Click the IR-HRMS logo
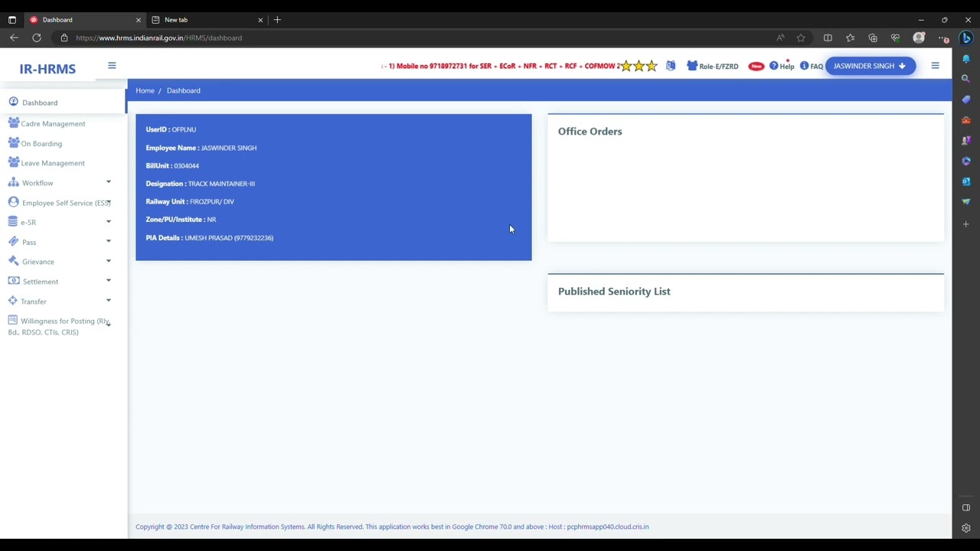Image resolution: width=980 pixels, height=551 pixels. (x=47, y=69)
